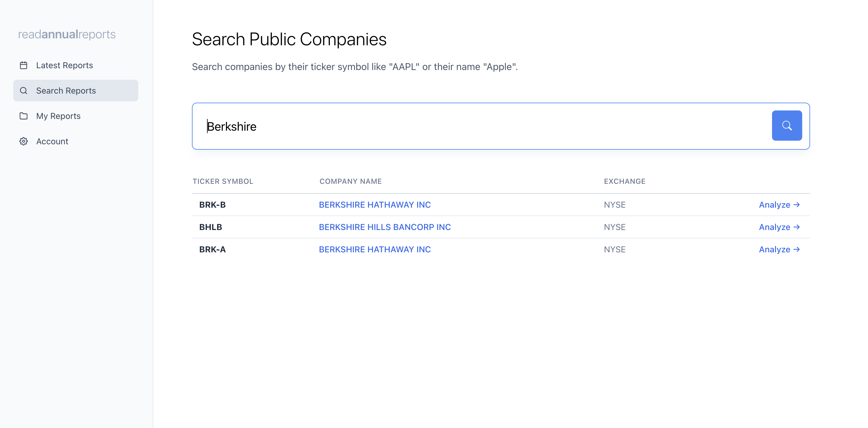This screenshot has height=428, width=868.
Task: Click the folder icon beside My Reports
Action: 24,116
